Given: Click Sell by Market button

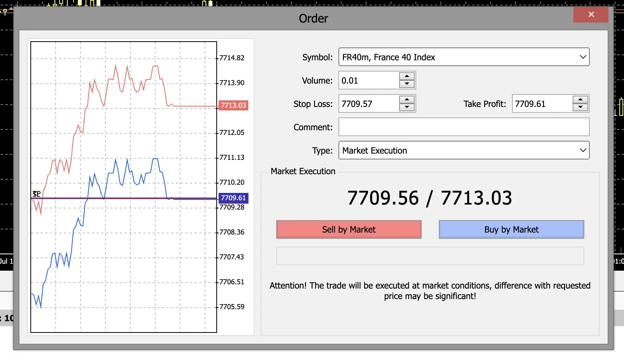Looking at the screenshot, I should click(x=349, y=229).
